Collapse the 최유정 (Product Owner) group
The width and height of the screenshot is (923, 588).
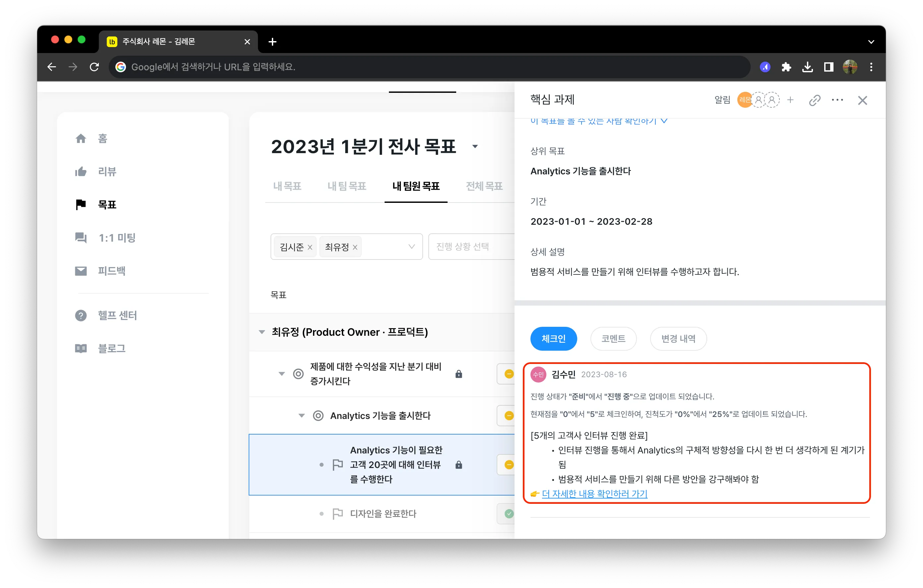(x=262, y=332)
